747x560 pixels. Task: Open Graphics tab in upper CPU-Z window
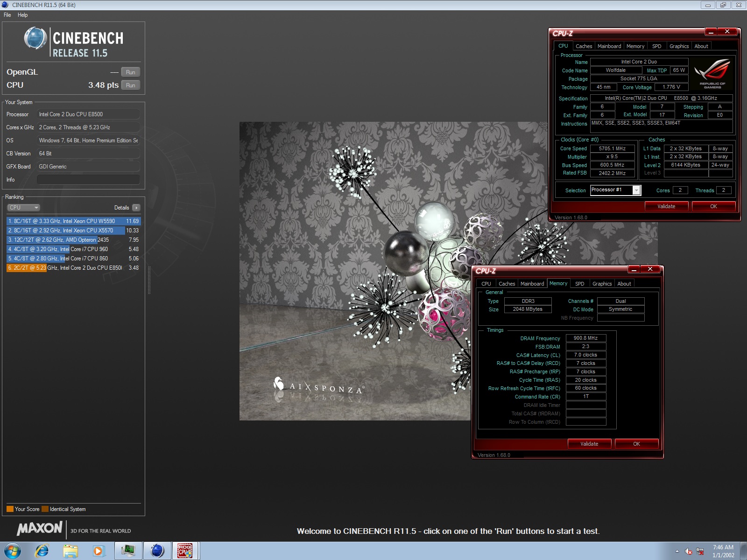(679, 46)
